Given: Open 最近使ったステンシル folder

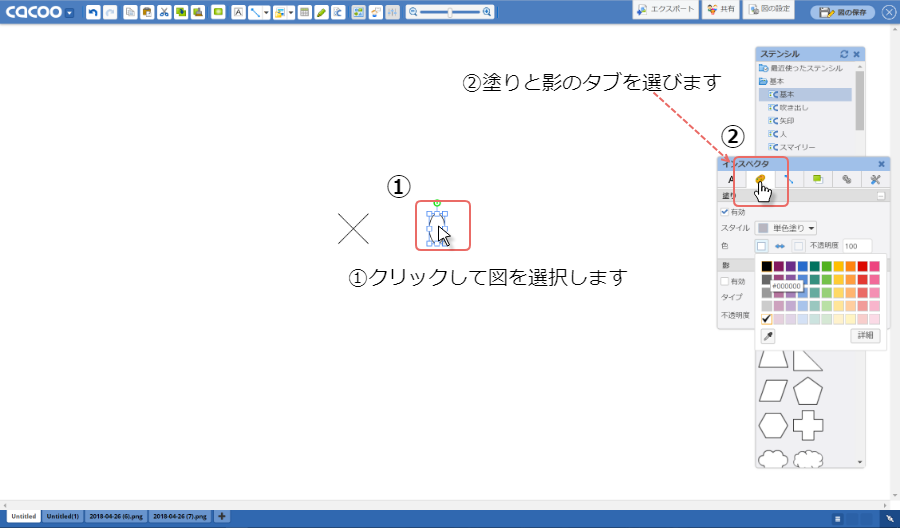Looking at the screenshot, I should [801, 68].
